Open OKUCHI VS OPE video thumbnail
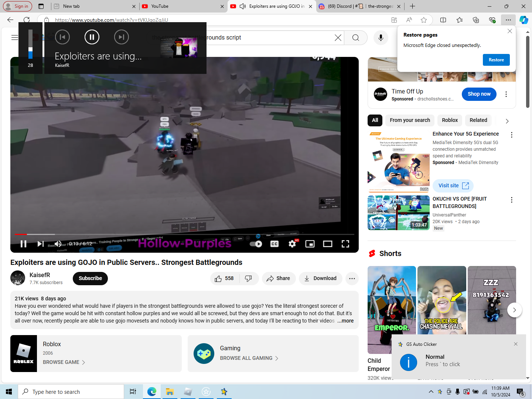 coord(399,213)
